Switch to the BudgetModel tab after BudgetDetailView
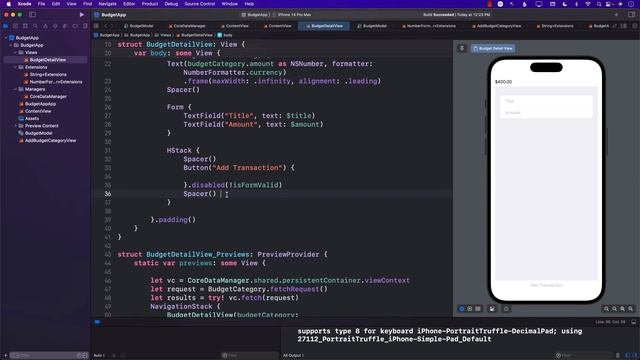 [372, 26]
